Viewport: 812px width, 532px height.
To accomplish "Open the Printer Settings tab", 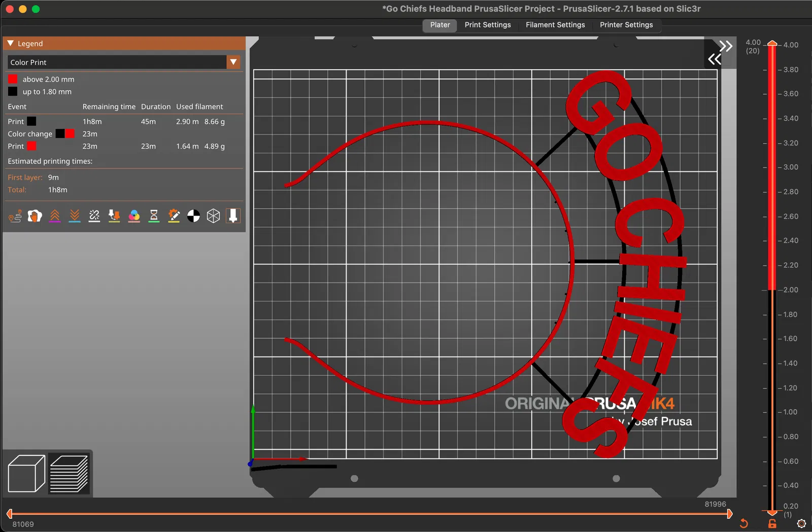I will click(626, 25).
